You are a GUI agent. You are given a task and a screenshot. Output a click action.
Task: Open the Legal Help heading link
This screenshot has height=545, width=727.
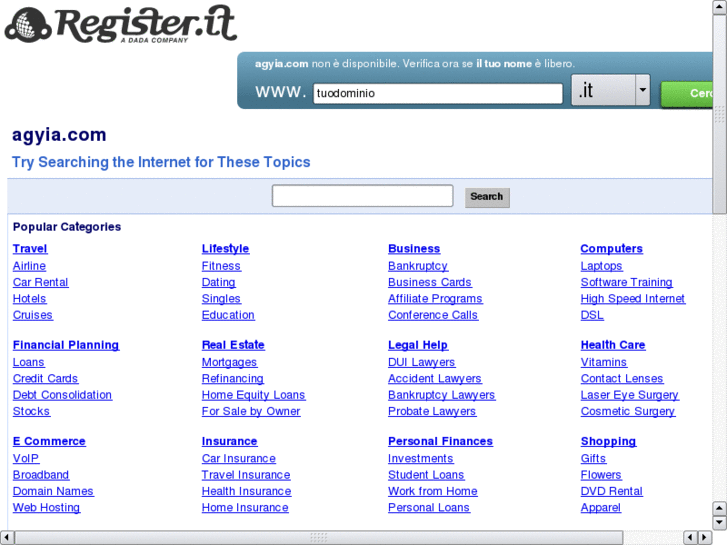(418, 345)
